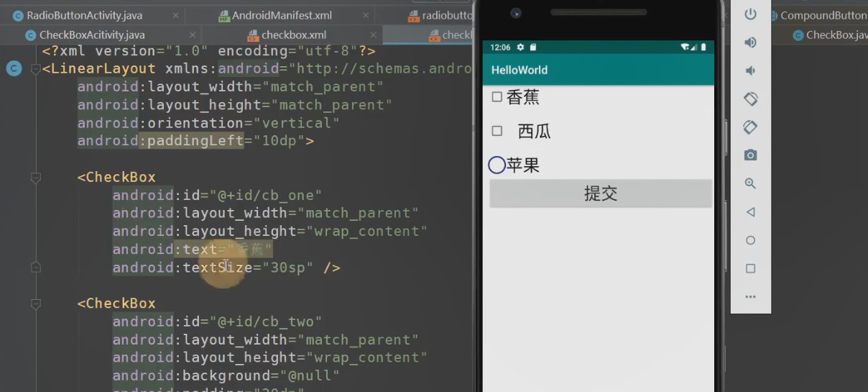Click the 12:06 clock in status bar

coord(500,47)
